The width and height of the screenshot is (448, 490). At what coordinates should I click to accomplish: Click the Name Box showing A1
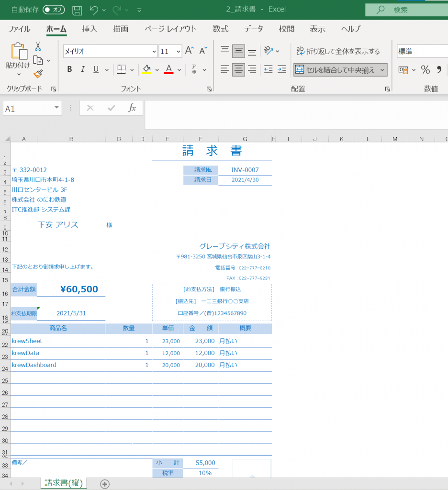(x=28, y=109)
